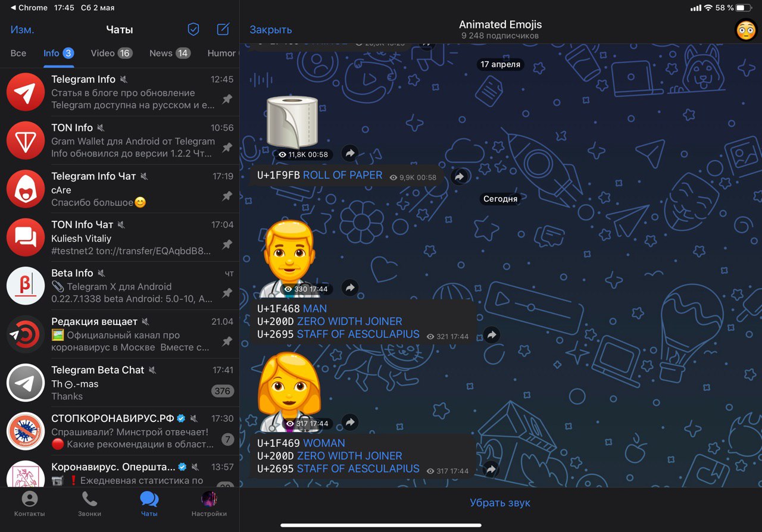Tap pin icon on Beta Info row
The image size is (762, 532).
227,293
